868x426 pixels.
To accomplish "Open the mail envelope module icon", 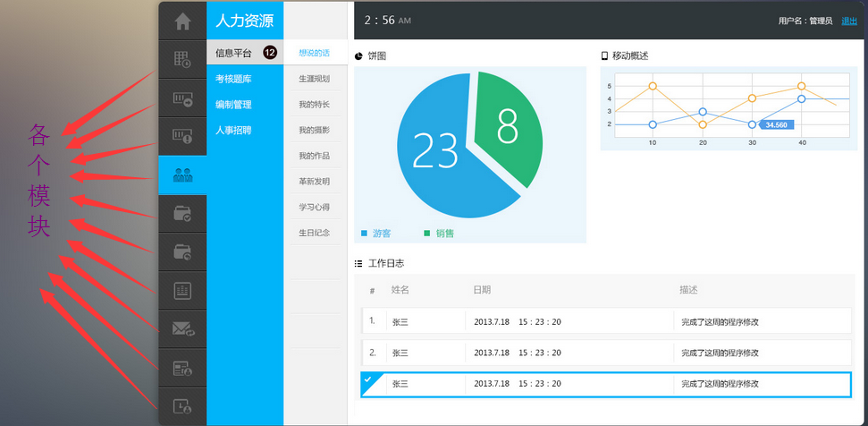I will pyautogui.click(x=183, y=329).
